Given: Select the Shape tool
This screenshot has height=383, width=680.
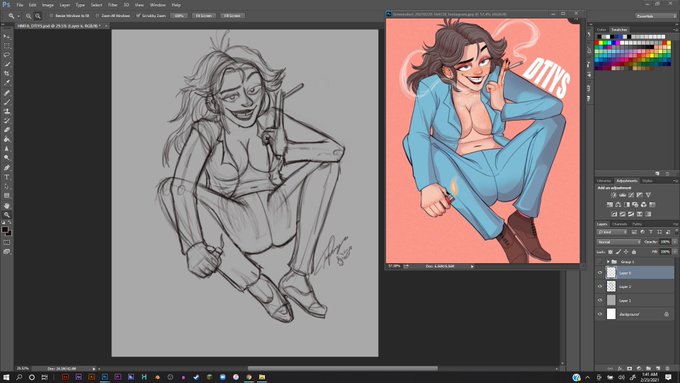Looking at the screenshot, I should [7, 196].
